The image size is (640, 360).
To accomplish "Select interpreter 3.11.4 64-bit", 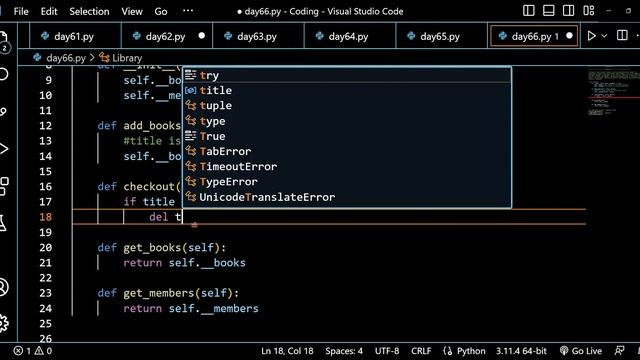I will tap(521, 351).
